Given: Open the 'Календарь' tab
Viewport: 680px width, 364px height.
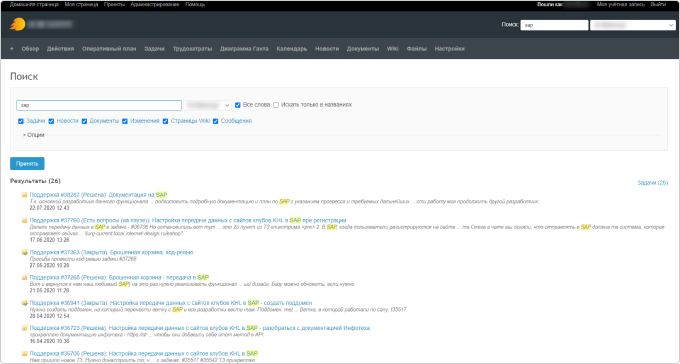Looking at the screenshot, I should click(x=292, y=49).
